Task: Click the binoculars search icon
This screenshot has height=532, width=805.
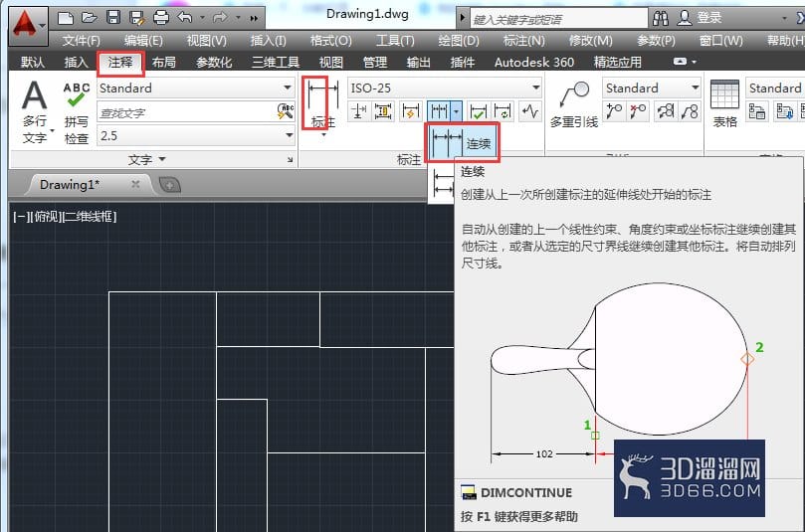Action: (661, 19)
